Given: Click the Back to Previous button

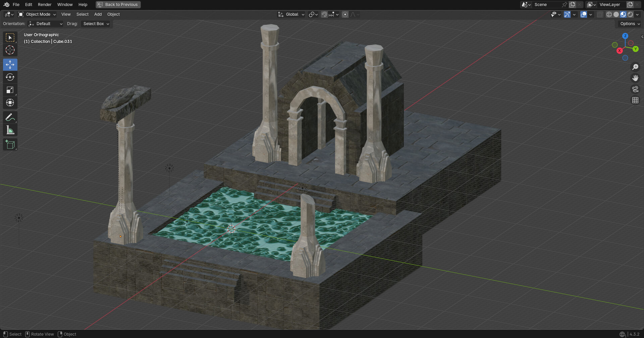Looking at the screenshot, I should point(118,5).
